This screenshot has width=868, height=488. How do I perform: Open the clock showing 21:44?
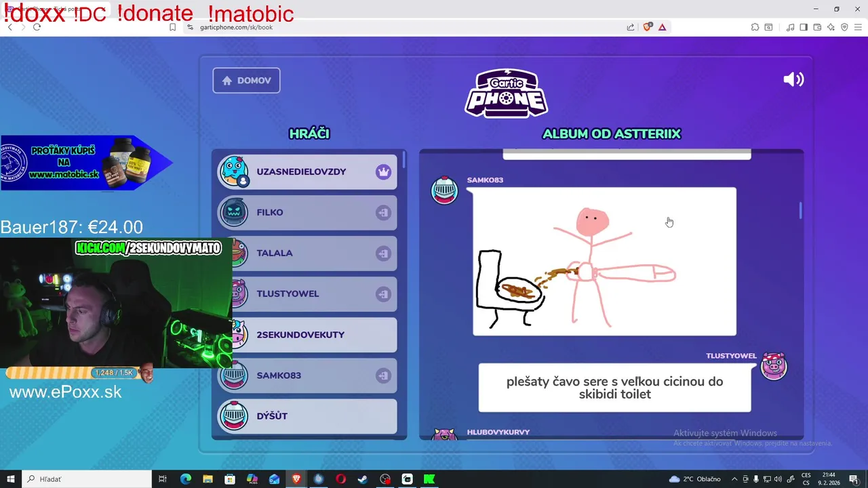pos(829,479)
